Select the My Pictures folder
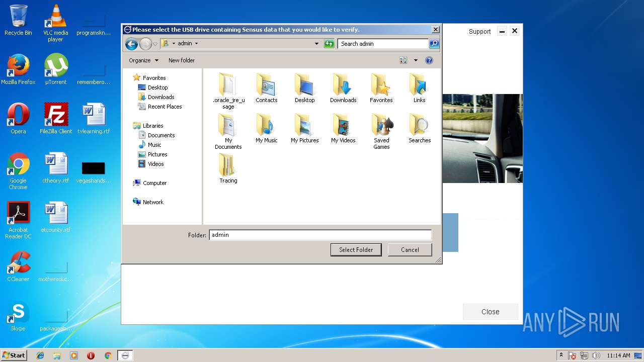Image resolution: width=644 pixels, height=362 pixels. coord(305,128)
